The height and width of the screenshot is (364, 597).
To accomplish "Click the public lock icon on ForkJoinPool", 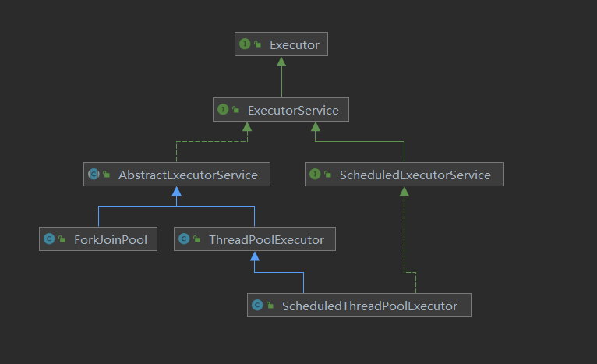I will coord(62,239).
